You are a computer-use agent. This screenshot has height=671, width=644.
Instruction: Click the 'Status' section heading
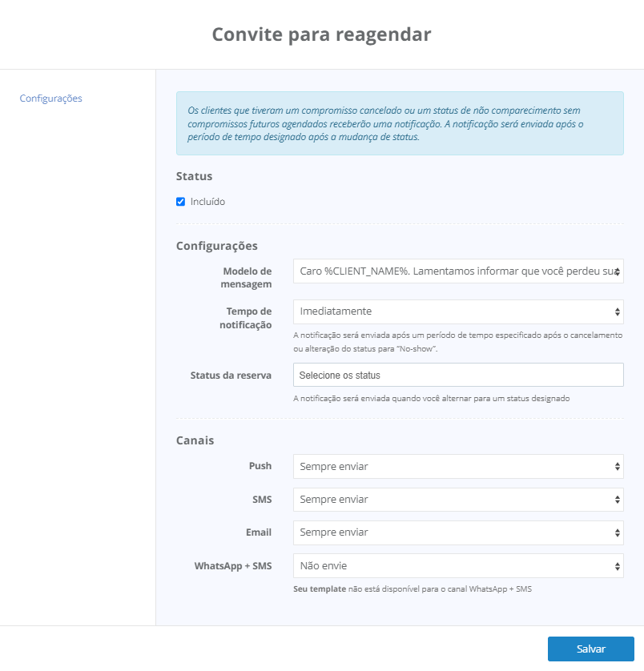[194, 176]
